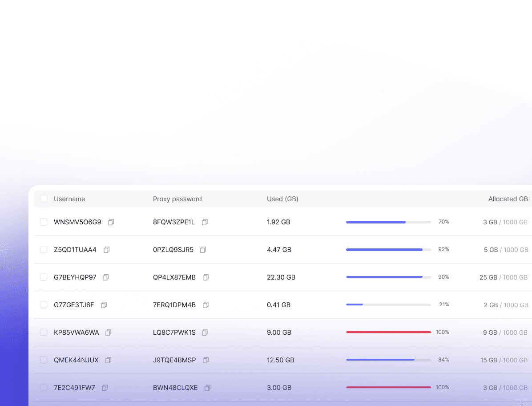Click password text BWN48CLQXE
This screenshot has height=406, width=532.
pyautogui.click(x=175, y=388)
